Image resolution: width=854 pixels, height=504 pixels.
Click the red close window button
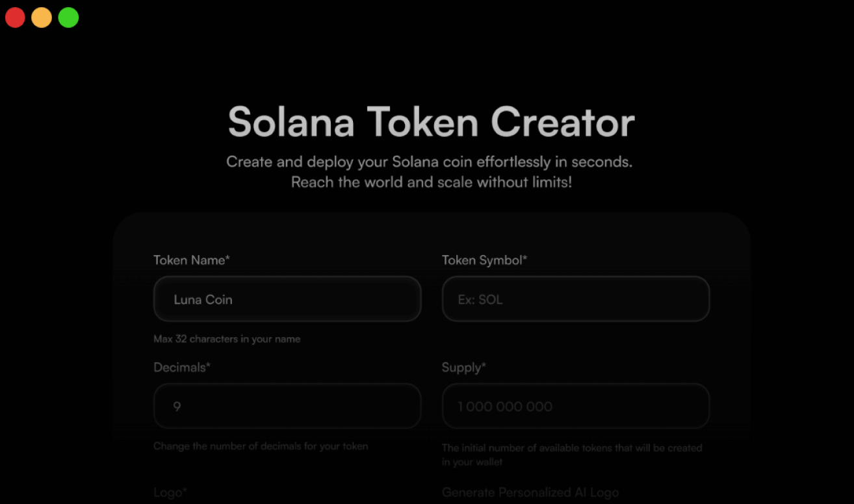pos(15,18)
